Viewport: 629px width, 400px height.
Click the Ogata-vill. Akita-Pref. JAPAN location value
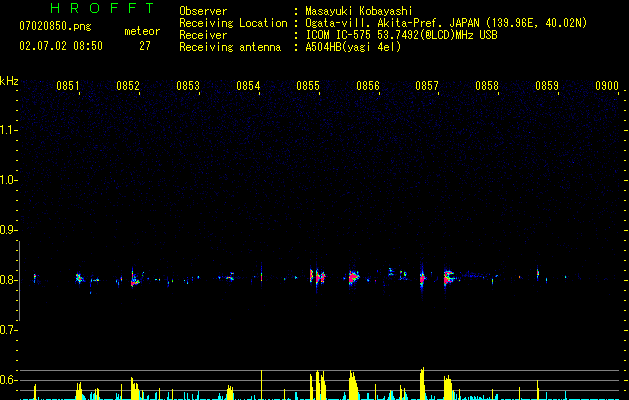point(446,23)
